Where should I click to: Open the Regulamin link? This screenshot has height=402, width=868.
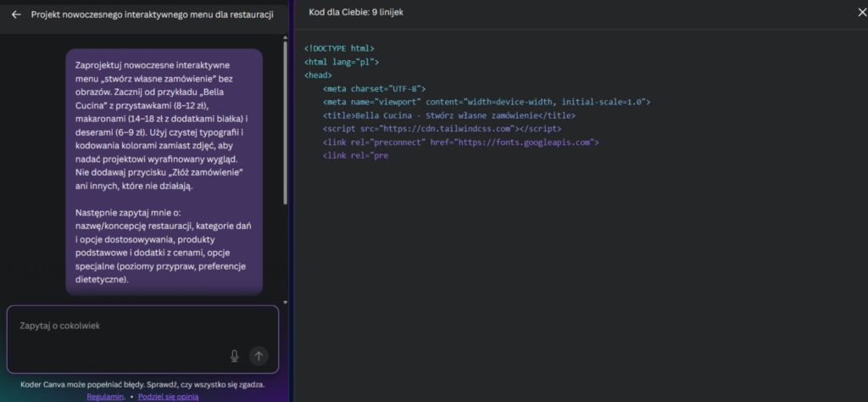(x=106, y=396)
